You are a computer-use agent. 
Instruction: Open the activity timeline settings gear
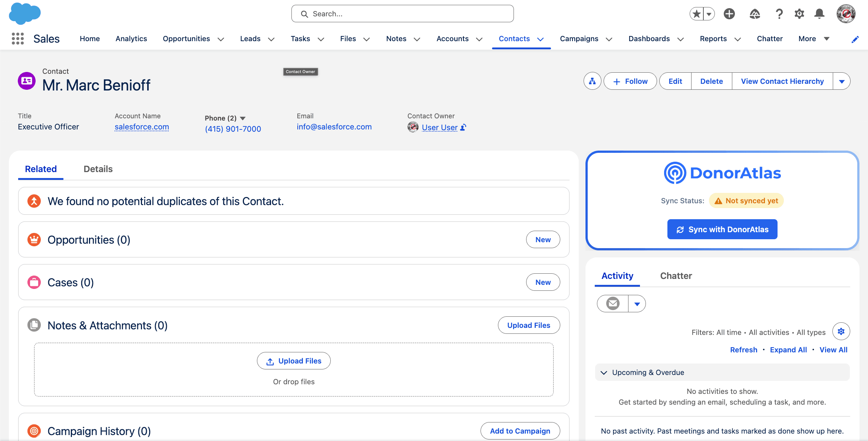coord(841,331)
